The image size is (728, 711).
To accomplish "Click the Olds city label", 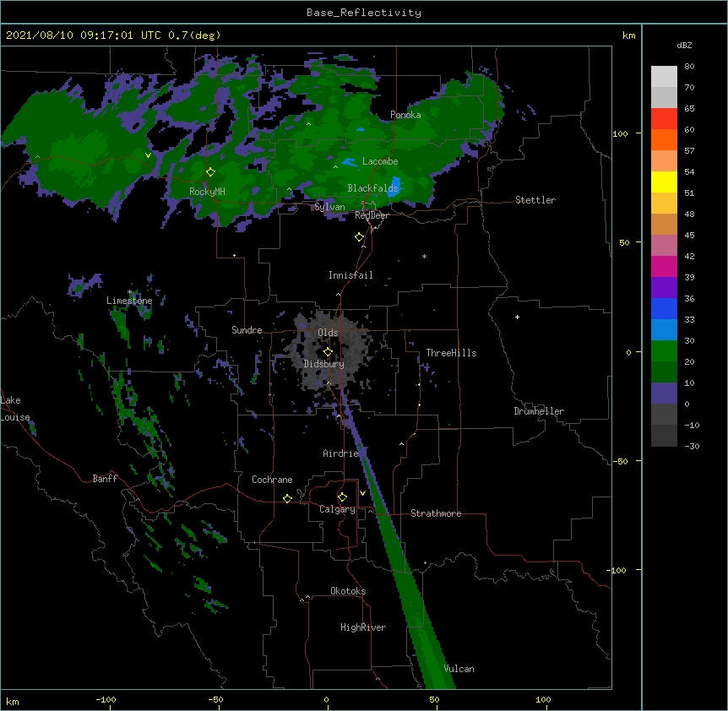I will (x=328, y=333).
